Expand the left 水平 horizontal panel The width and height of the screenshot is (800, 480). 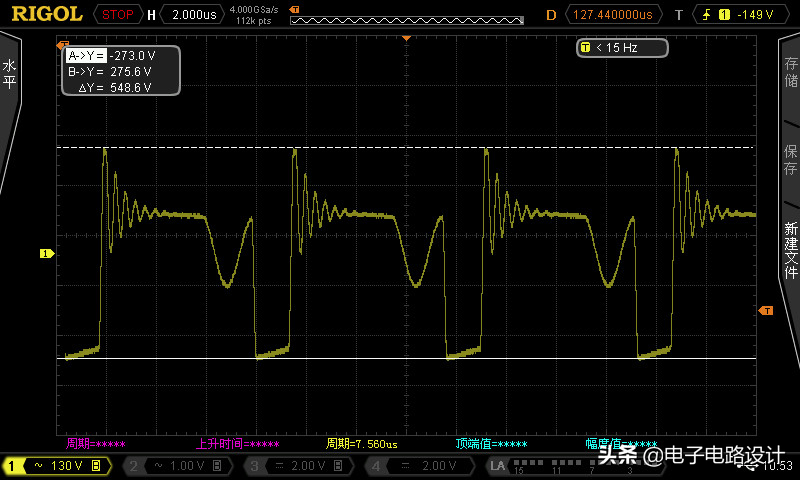point(10,75)
